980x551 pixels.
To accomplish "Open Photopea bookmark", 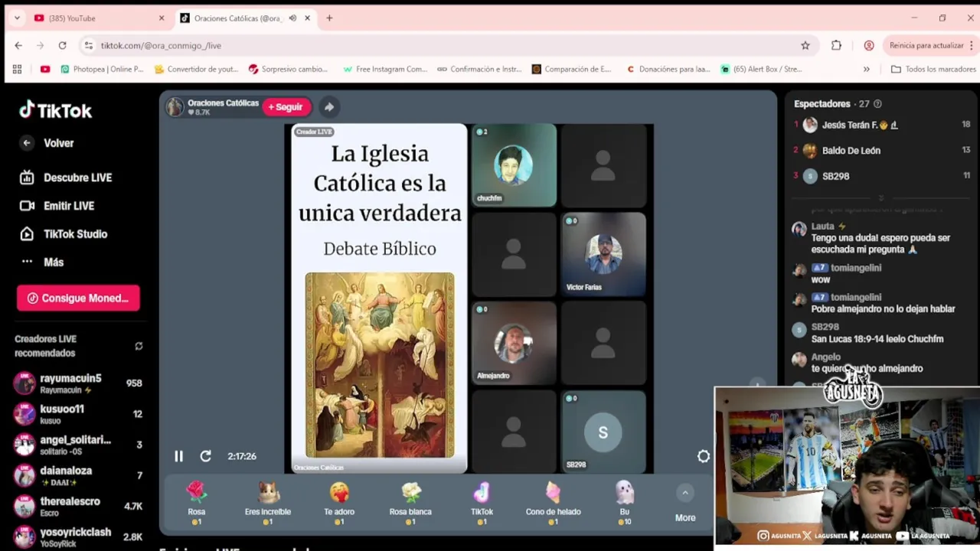I will (x=102, y=69).
